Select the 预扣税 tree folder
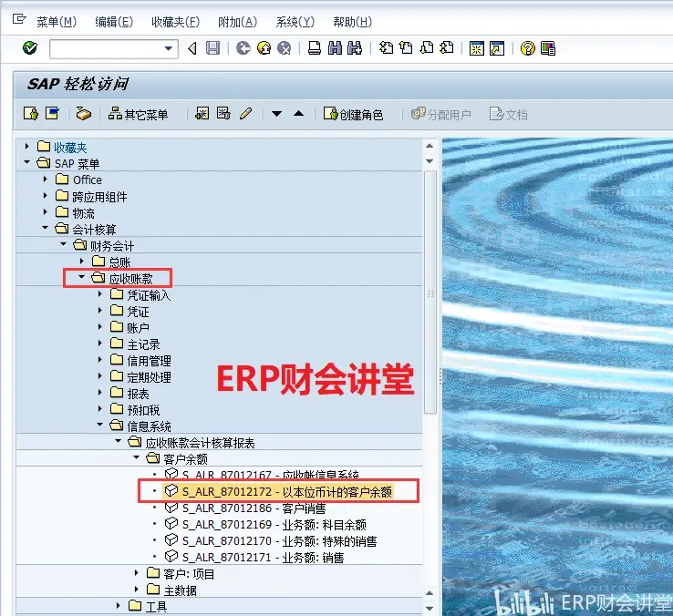Image resolution: width=673 pixels, height=616 pixels. (x=135, y=410)
